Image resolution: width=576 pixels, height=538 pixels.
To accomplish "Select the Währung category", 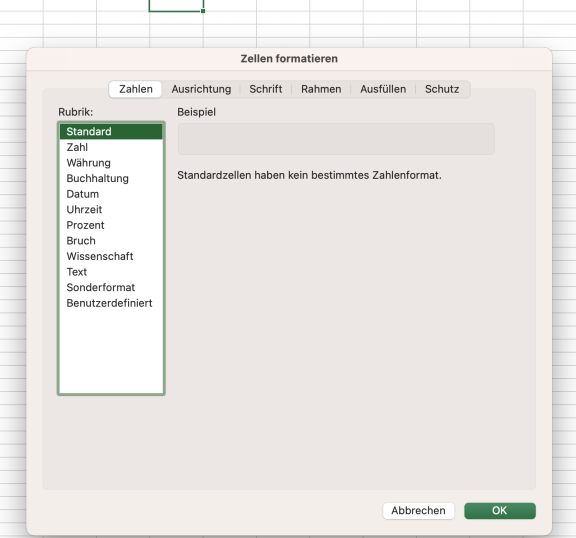I will [111, 163].
